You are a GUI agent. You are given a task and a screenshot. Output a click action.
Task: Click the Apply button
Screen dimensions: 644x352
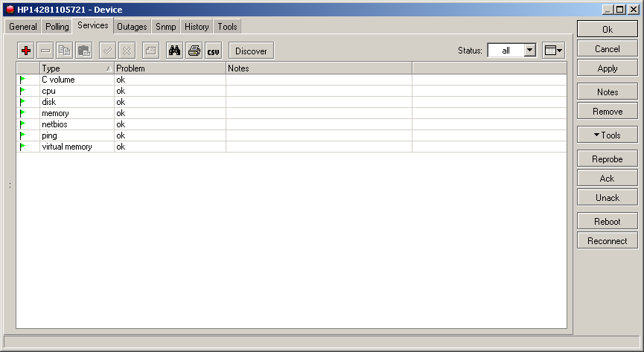pyautogui.click(x=607, y=68)
